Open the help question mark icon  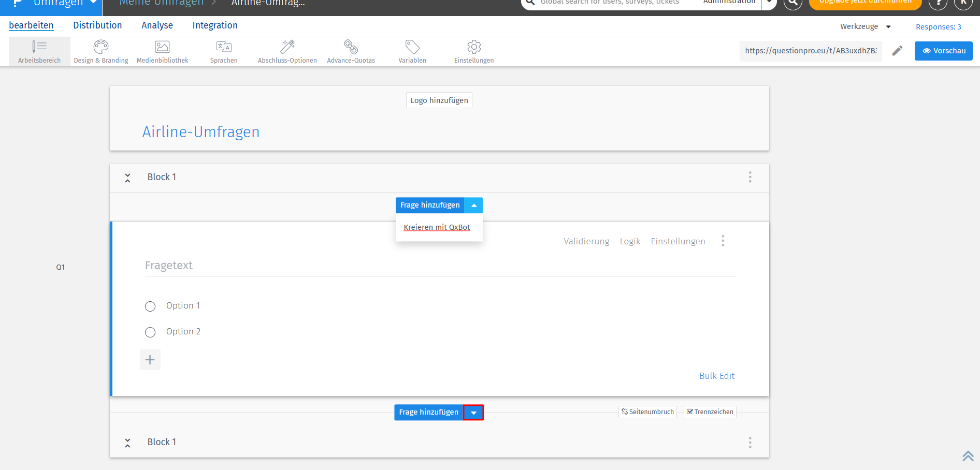pos(938,3)
